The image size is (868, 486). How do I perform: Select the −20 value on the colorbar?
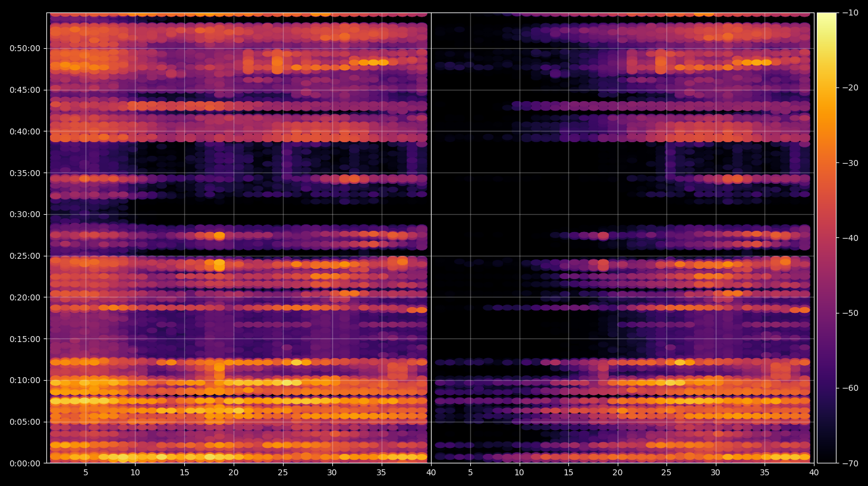pos(850,87)
